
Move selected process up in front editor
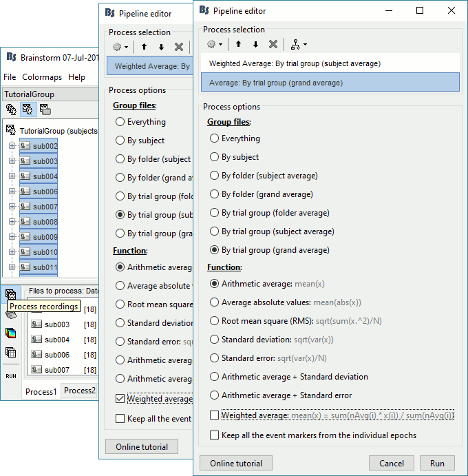(x=238, y=44)
